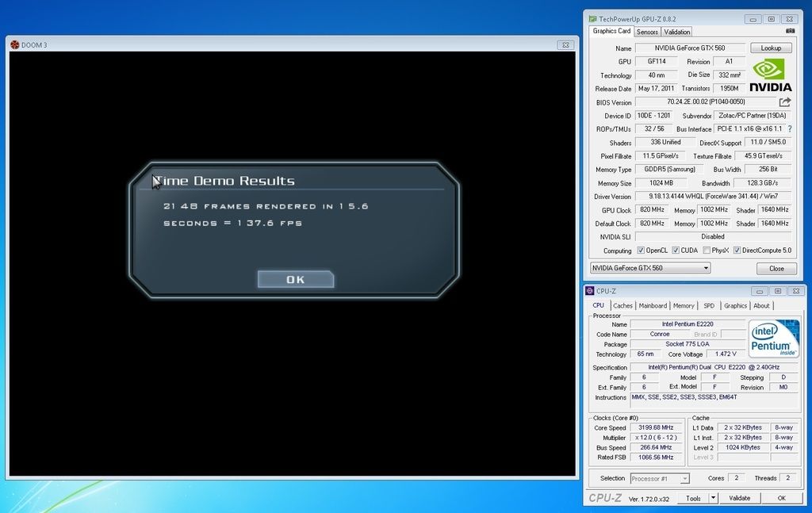812x513 pixels.
Task: Click the GPU field showing GF114
Action: pos(656,61)
